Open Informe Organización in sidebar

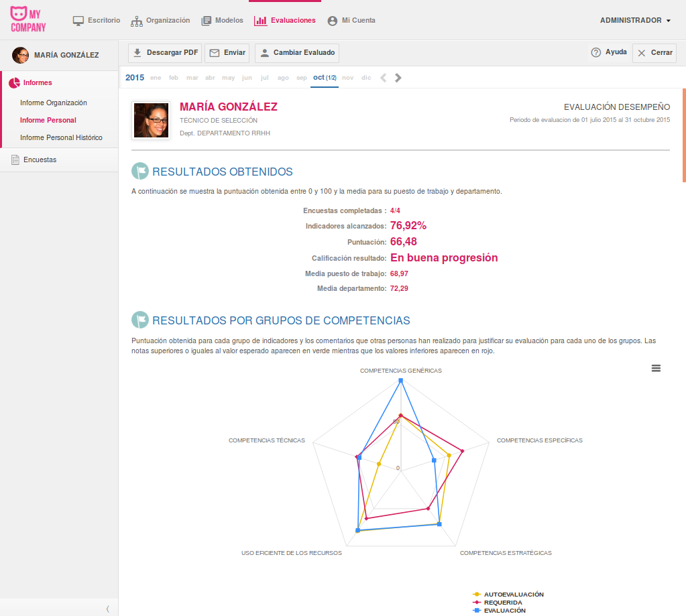[54, 103]
